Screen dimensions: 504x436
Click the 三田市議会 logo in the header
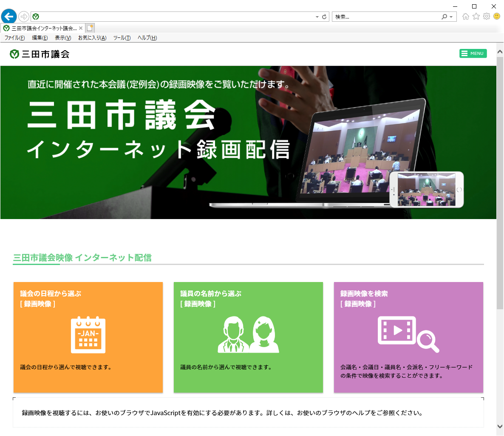pyautogui.click(x=40, y=54)
